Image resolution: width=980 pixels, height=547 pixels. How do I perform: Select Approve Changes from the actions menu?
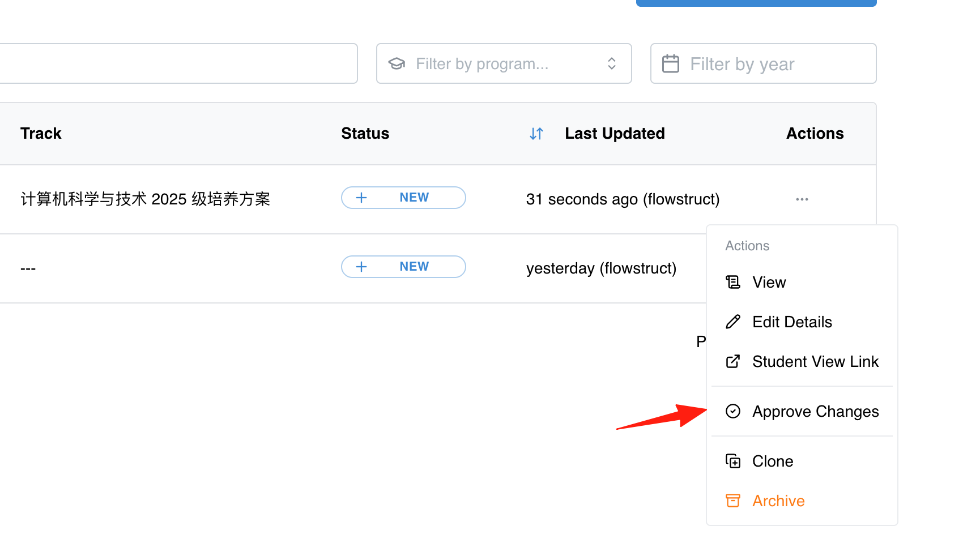point(802,411)
